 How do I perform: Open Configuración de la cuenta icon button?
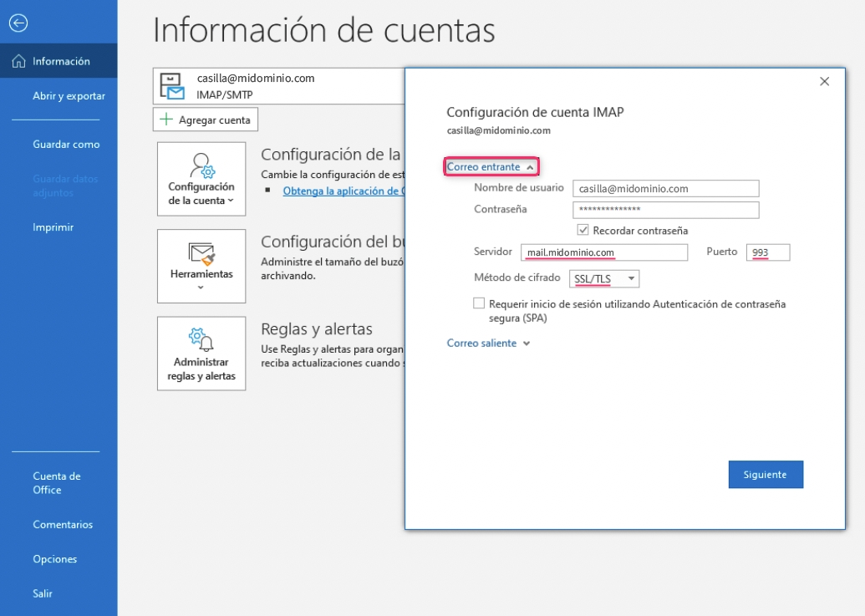tap(201, 164)
